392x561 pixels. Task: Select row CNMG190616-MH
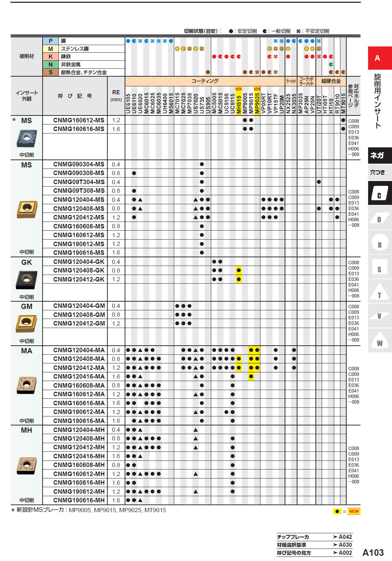click(x=194, y=500)
